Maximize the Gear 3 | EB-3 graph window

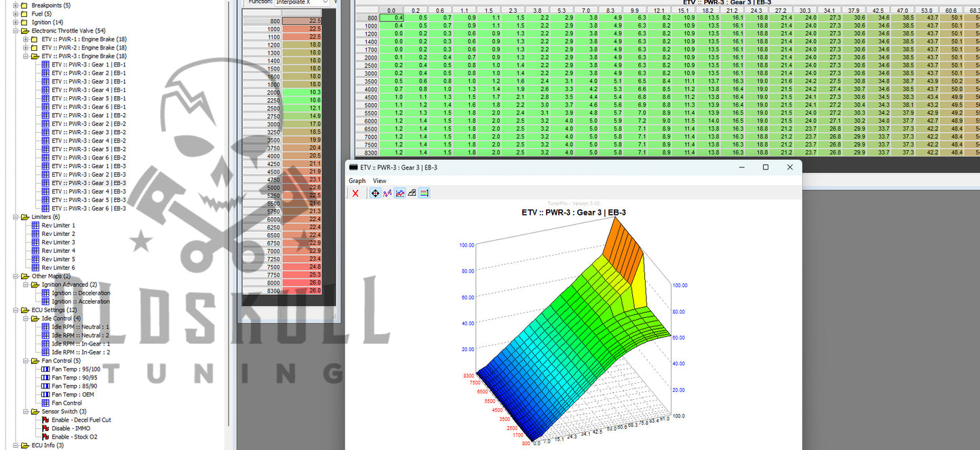pos(765,167)
